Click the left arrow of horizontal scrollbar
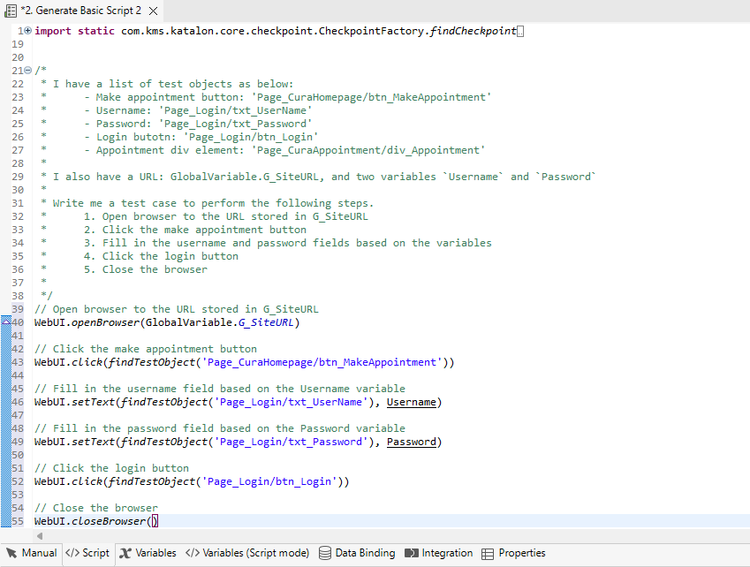This screenshot has height=567, width=750. (x=38, y=535)
